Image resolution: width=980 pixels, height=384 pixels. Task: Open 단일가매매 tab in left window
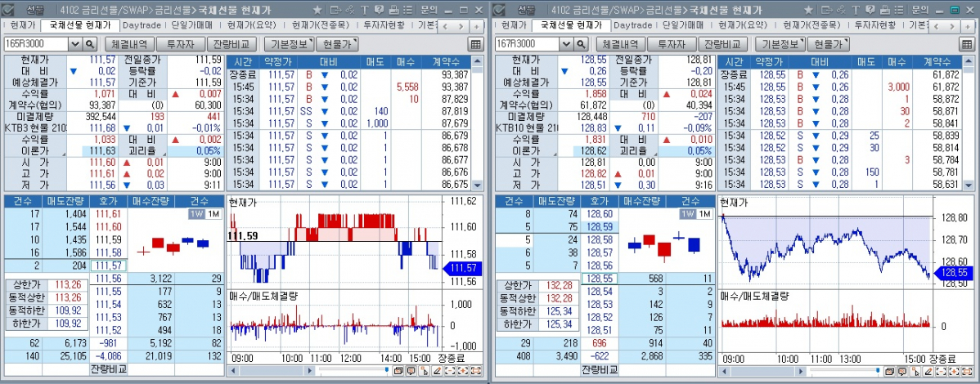(x=192, y=25)
